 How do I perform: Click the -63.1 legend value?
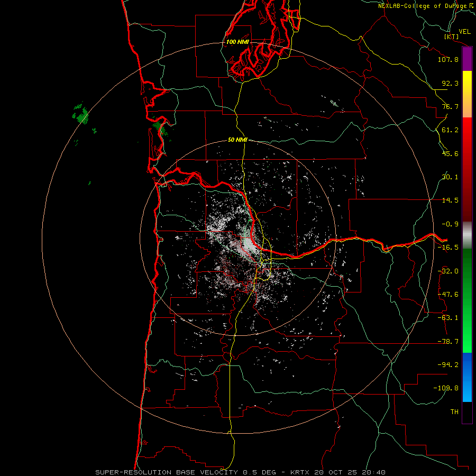[448, 318]
